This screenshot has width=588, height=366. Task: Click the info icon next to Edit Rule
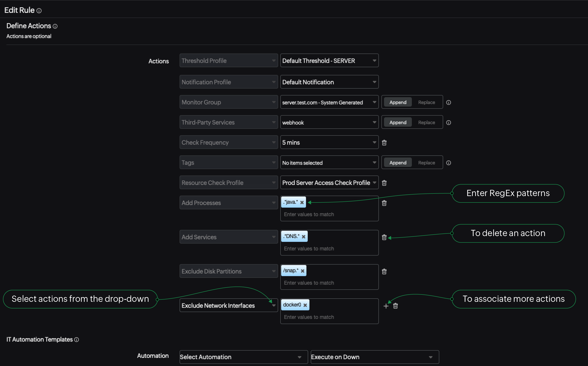click(x=39, y=10)
